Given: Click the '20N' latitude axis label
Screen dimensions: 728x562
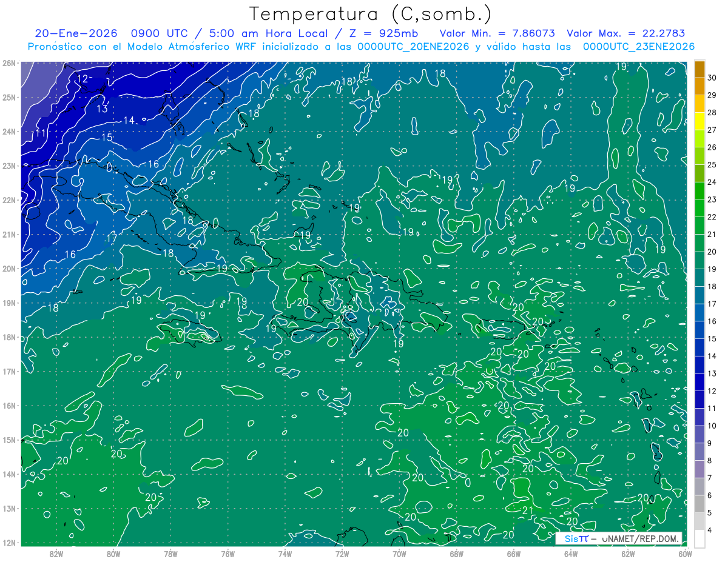Looking at the screenshot, I should tap(9, 269).
